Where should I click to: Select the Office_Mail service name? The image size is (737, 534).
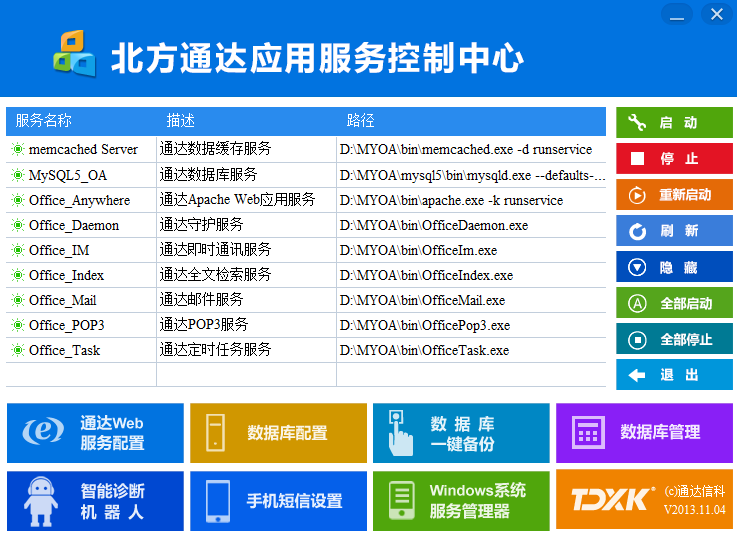pyautogui.click(x=63, y=300)
